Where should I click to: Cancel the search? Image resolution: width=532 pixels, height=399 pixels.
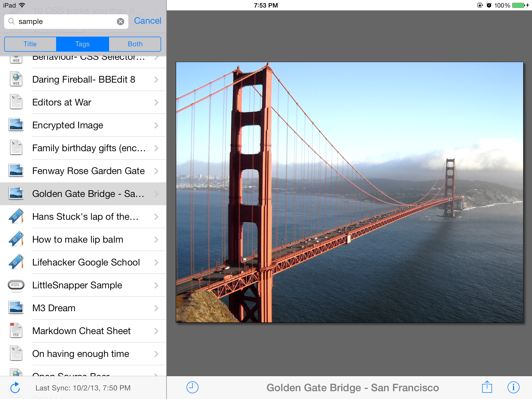point(147,21)
